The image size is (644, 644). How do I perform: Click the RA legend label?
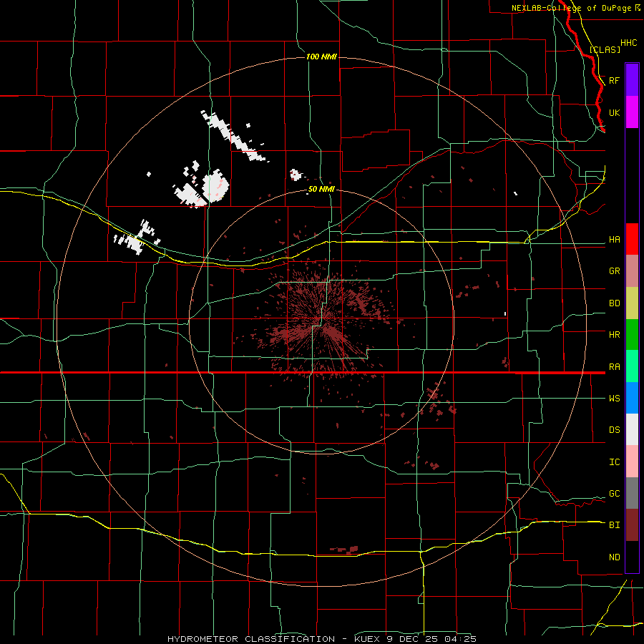(x=615, y=367)
